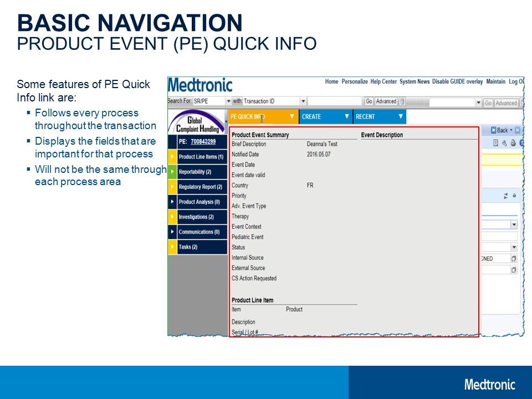Click the document list icon left of the wrench
The width and height of the screenshot is (532, 399).
(495, 143)
